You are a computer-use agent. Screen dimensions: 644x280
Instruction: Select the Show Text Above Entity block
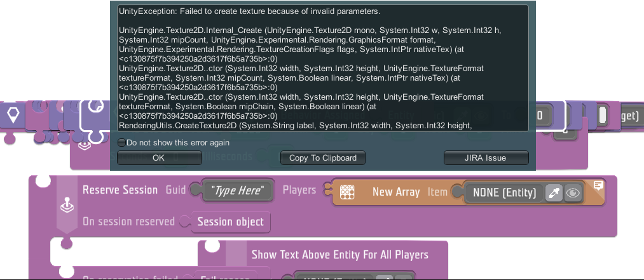point(339,255)
